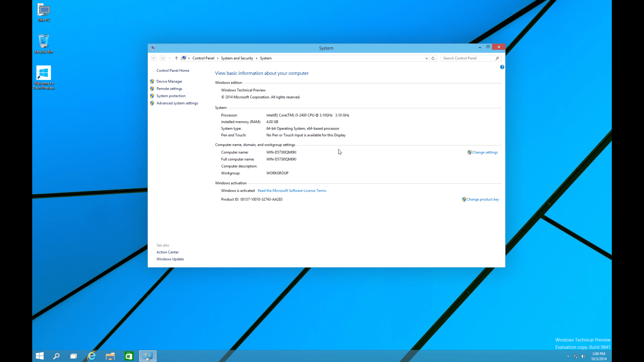Open Advanced system settings link
644x362 pixels.
(177, 103)
